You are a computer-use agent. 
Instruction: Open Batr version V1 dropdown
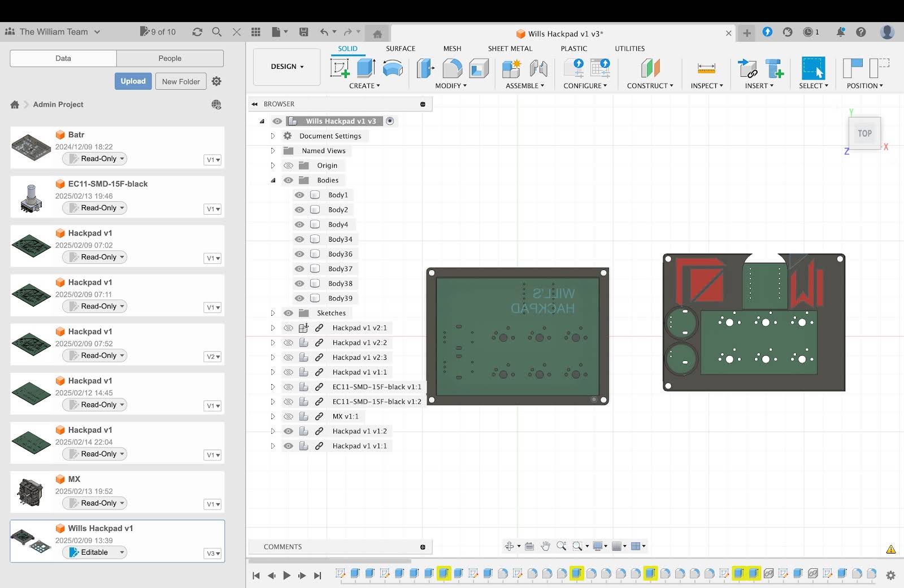pyautogui.click(x=213, y=160)
